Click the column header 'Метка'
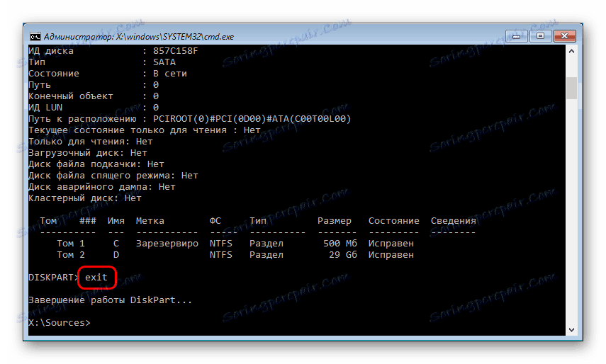The height and width of the screenshot is (364, 606). coord(150,221)
